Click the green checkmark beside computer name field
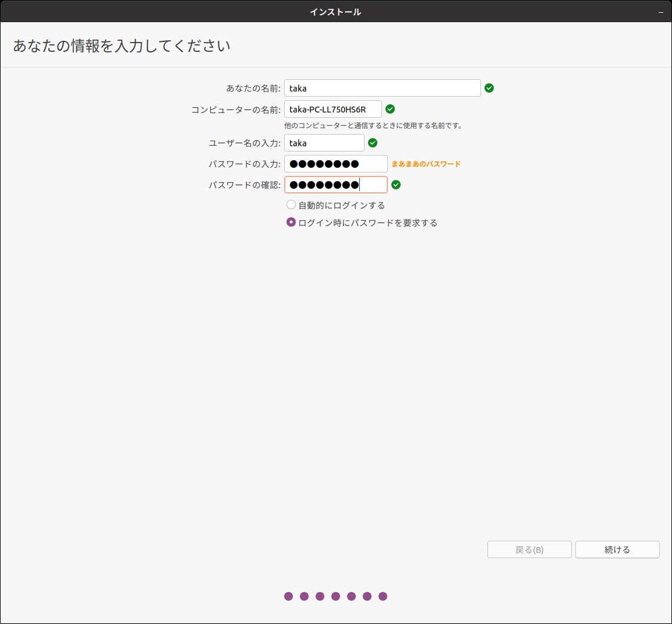 pyautogui.click(x=390, y=109)
